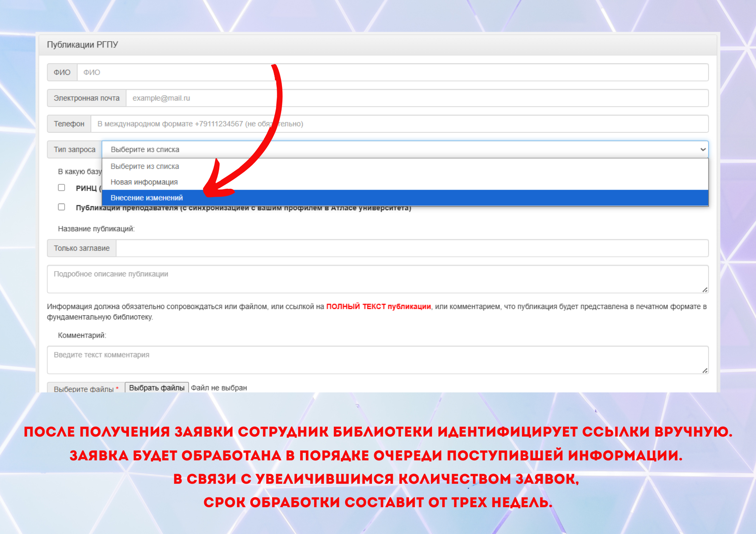This screenshot has height=534, width=756.
Task: Check the Публикации преподавателя checkbox
Action: click(x=62, y=207)
